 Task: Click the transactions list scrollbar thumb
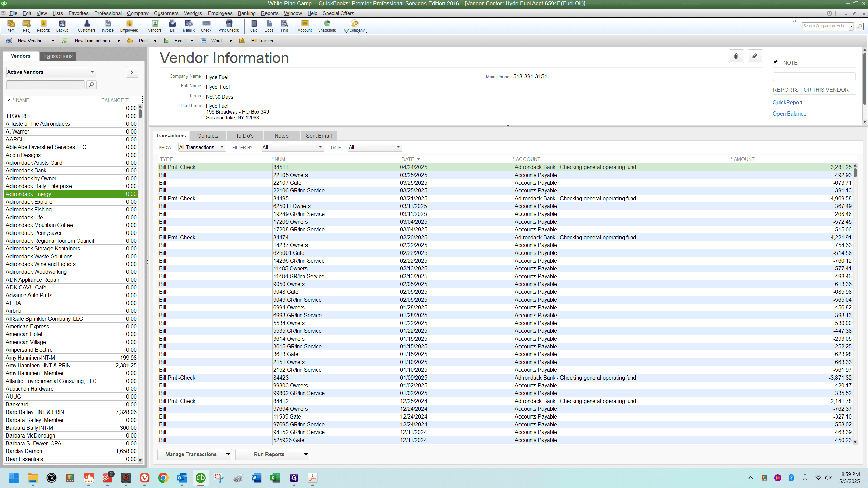(x=855, y=172)
